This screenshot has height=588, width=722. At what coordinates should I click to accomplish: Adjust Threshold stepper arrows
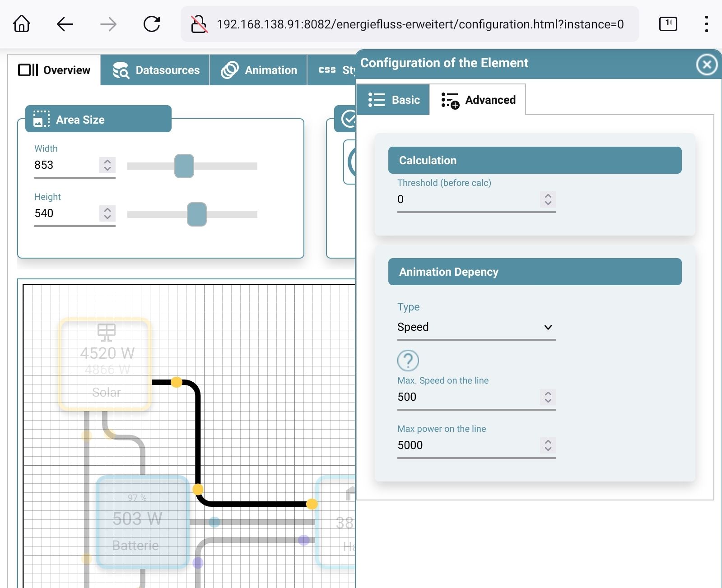548,199
